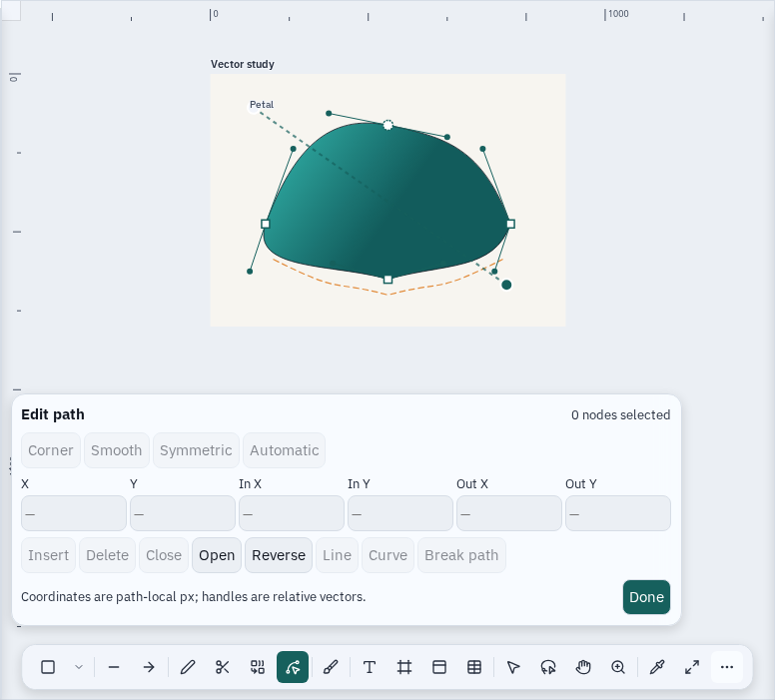Click the right-side bezier handle of top node

[447, 137]
